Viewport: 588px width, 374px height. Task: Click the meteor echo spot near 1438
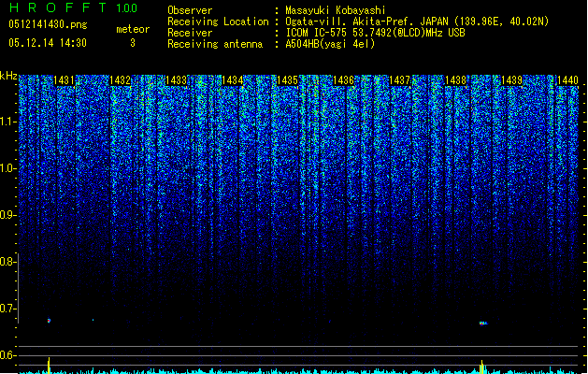point(483,323)
